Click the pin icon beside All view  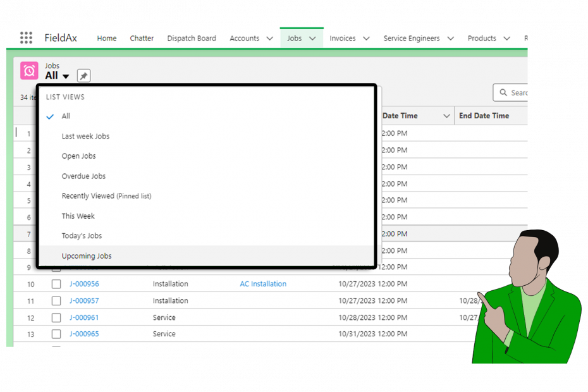pos(83,75)
